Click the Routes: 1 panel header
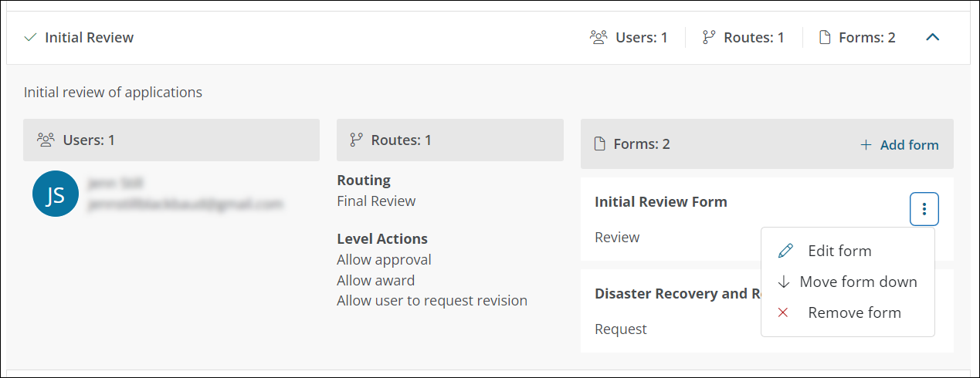This screenshot has width=980, height=378. [x=450, y=140]
